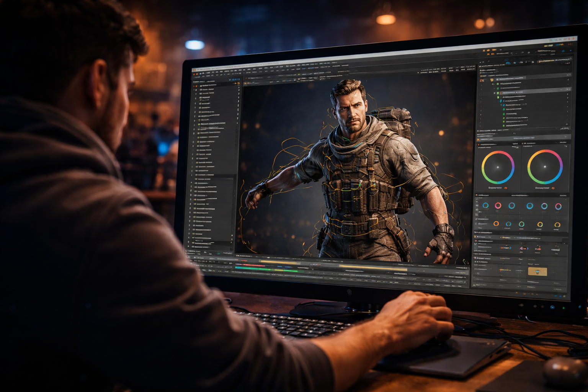Viewport: 588px width, 392px height.
Task: Click the right color wheel center point
Action: pos(545,167)
